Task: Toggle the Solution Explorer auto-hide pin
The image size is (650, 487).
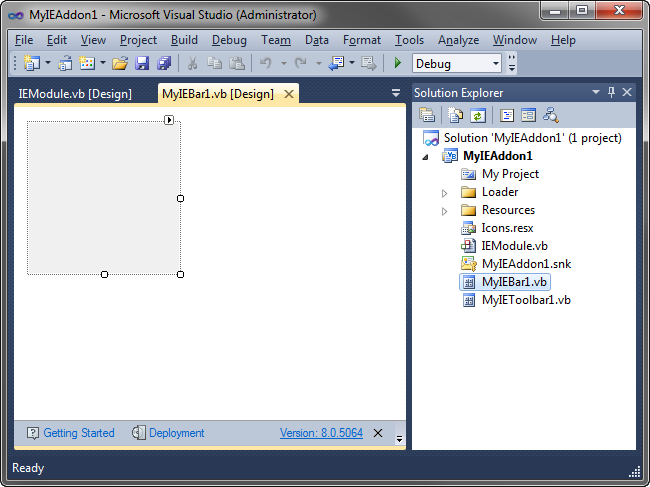Action: click(611, 92)
